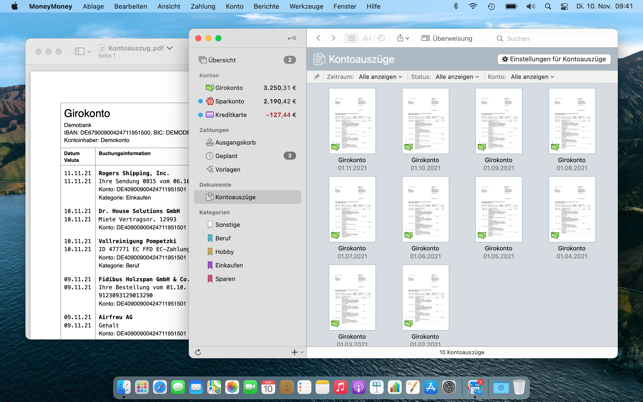Open the share export dropdown
The image size is (643, 402).
coord(403,38)
